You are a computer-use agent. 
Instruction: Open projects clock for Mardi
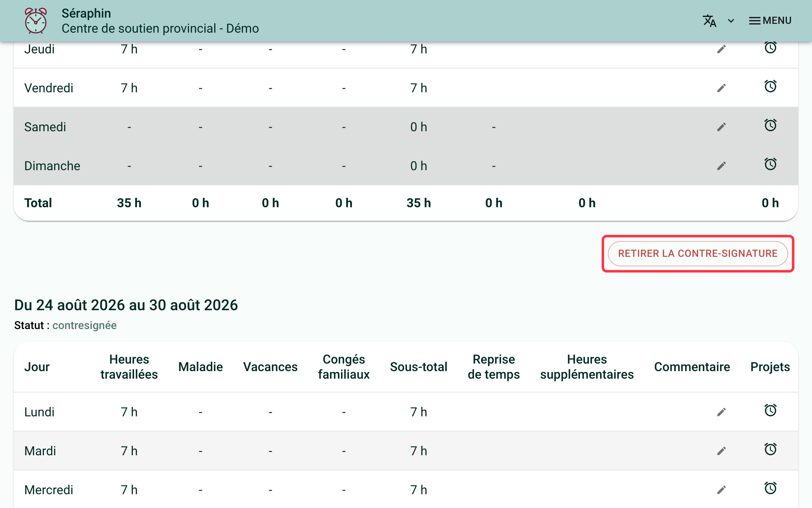click(x=770, y=449)
